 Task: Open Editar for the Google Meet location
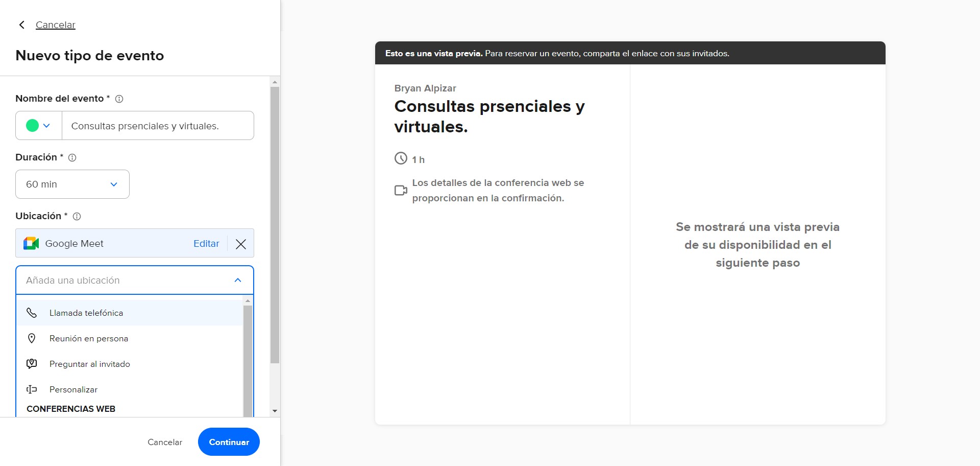[x=206, y=243]
